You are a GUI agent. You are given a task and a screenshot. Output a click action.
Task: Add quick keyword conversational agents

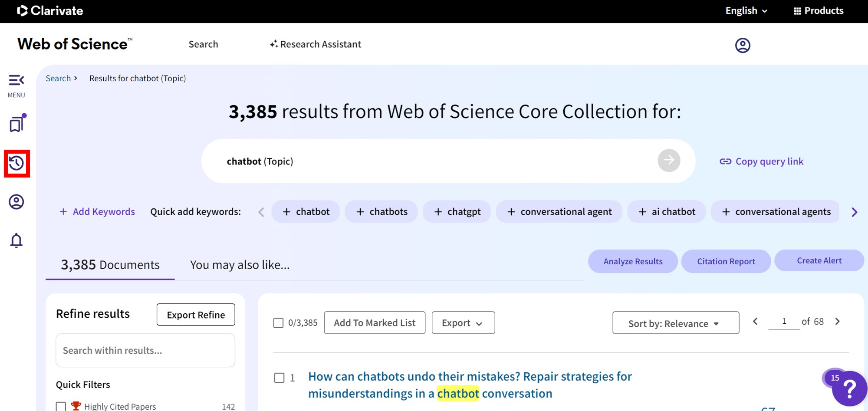(775, 211)
